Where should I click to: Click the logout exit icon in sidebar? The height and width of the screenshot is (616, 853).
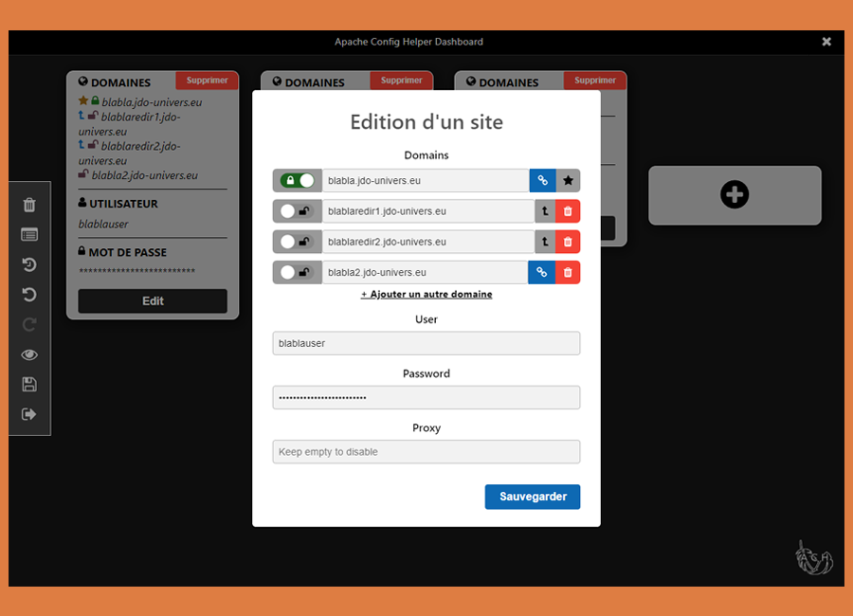[29, 414]
